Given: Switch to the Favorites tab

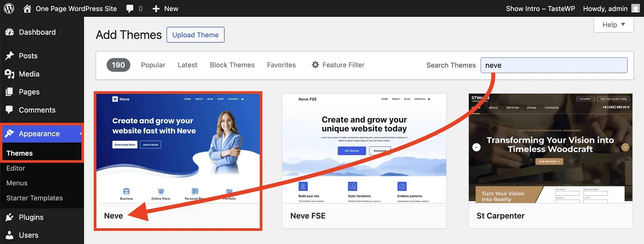Looking at the screenshot, I should pyautogui.click(x=281, y=65).
